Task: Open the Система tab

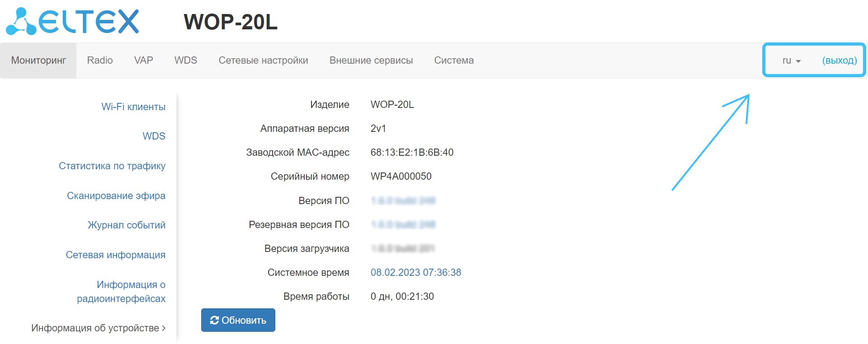Action: (x=454, y=60)
